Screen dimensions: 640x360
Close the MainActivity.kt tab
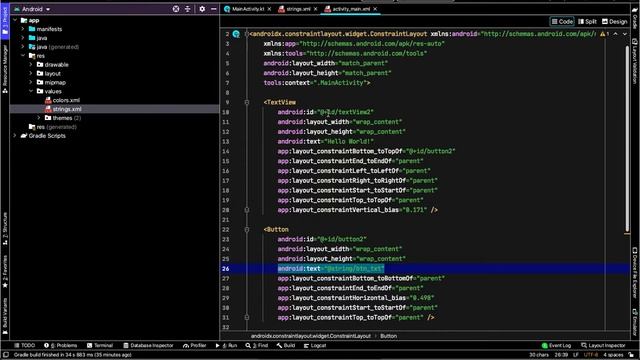(x=269, y=9)
